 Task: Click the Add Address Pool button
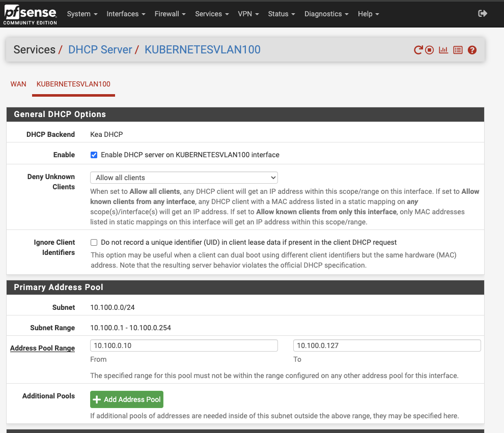point(126,399)
